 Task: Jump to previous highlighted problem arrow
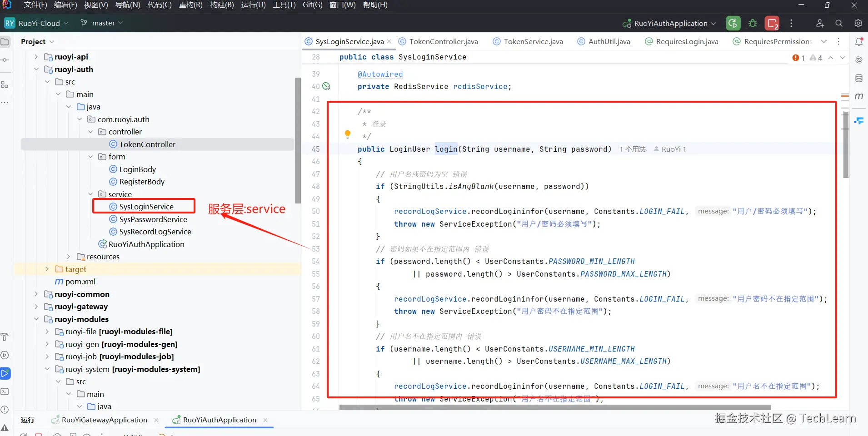[x=831, y=58]
